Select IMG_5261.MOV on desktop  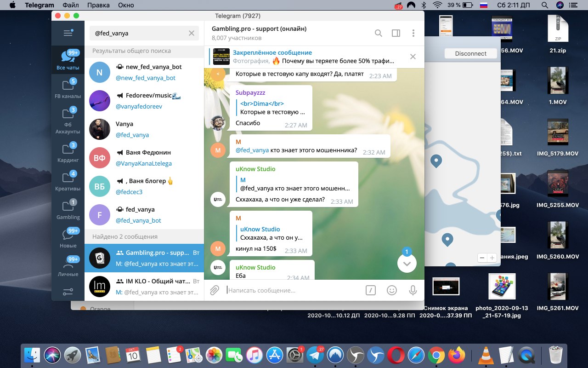(x=558, y=292)
